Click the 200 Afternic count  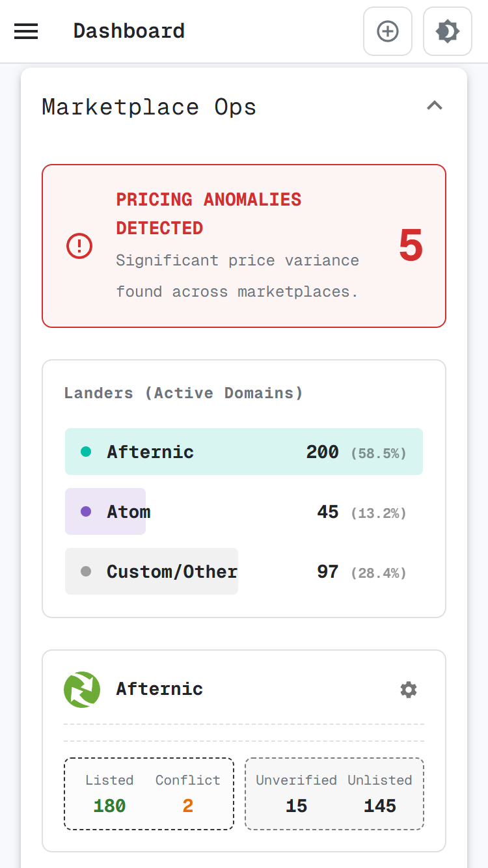tap(323, 452)
